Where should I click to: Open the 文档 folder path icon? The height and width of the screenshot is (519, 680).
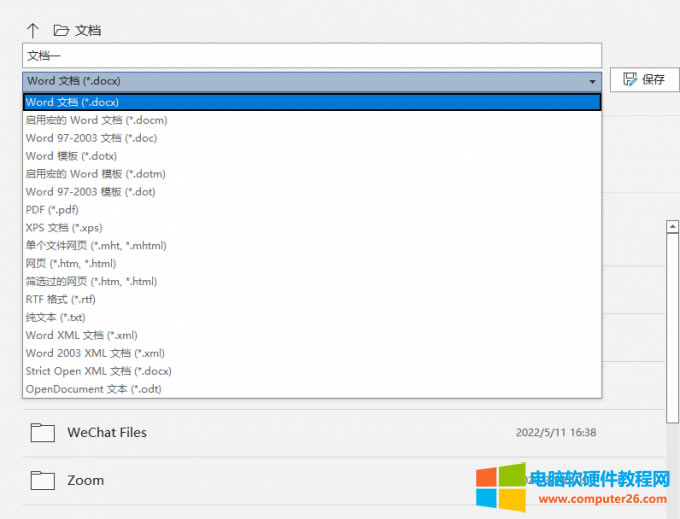61,30
